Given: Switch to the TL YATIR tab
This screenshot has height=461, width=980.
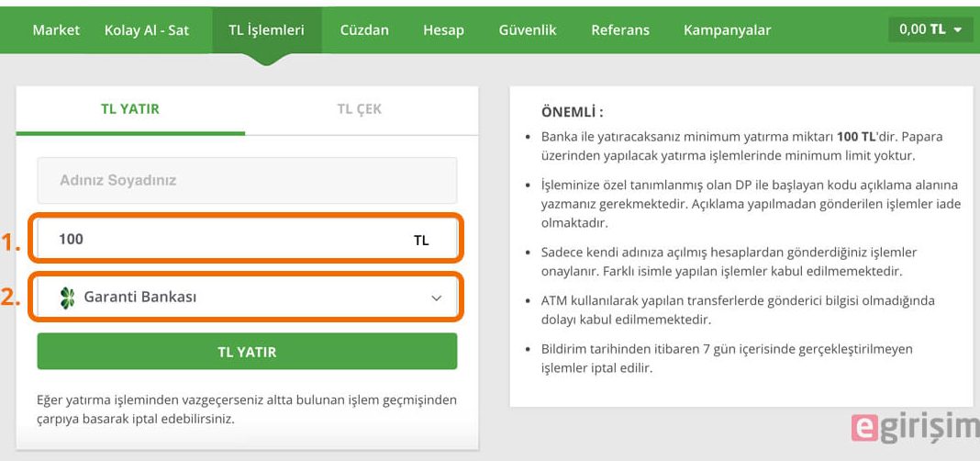Looking at the screenshot, I should click(130, 109).
